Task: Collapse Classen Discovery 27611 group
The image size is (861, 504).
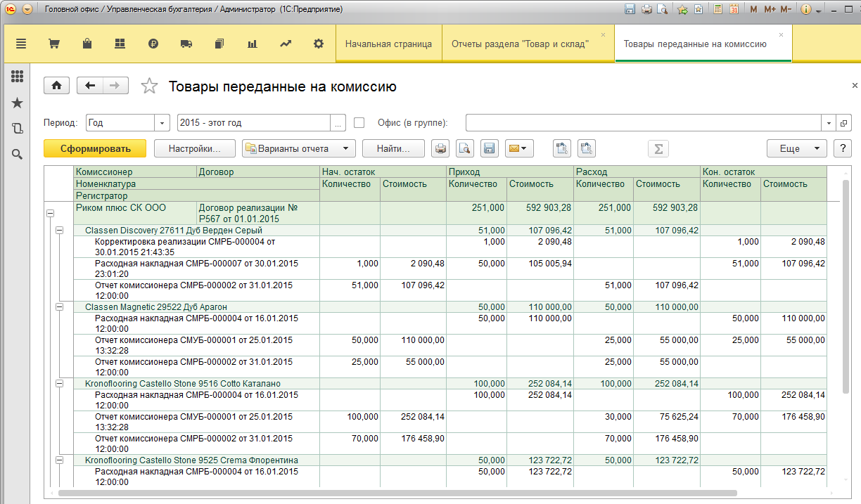Action: point(60,231)
